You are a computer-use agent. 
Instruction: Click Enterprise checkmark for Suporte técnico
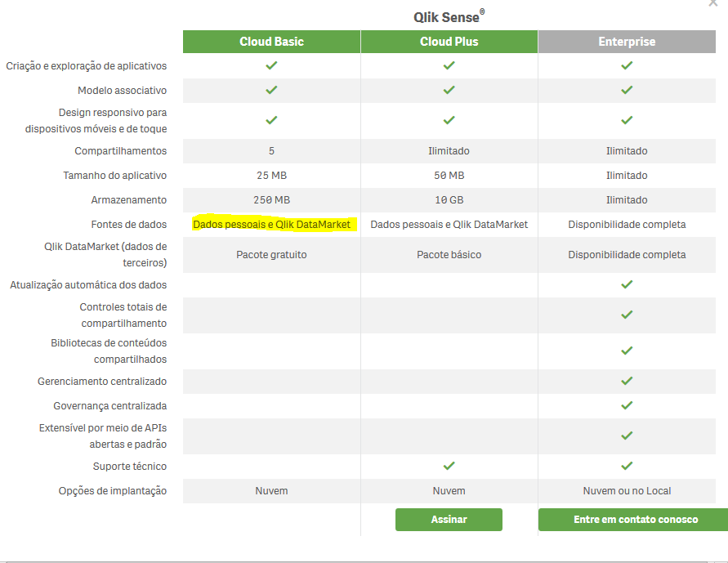point(627,466)
